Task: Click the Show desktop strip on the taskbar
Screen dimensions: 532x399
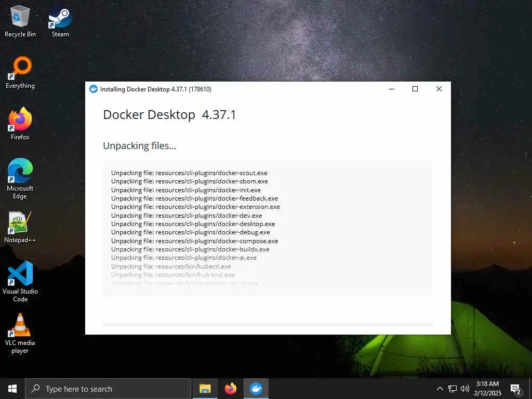Action: click(x=530, y=389)
